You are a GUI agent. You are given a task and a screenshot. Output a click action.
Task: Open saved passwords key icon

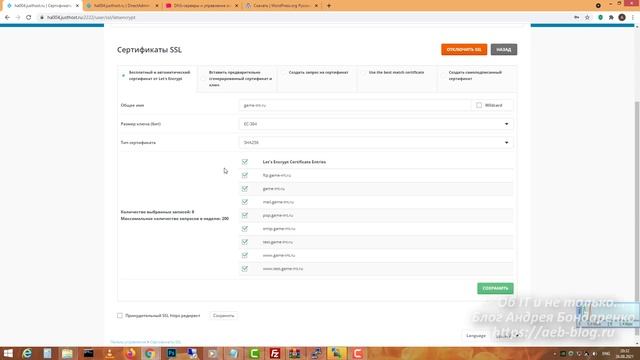[576, 18]
